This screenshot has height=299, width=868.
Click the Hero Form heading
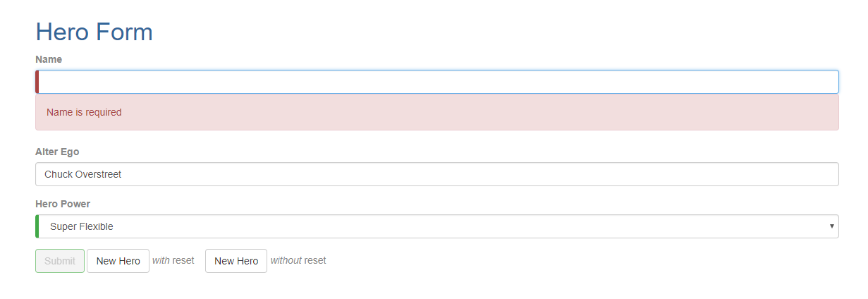(94, 32)
